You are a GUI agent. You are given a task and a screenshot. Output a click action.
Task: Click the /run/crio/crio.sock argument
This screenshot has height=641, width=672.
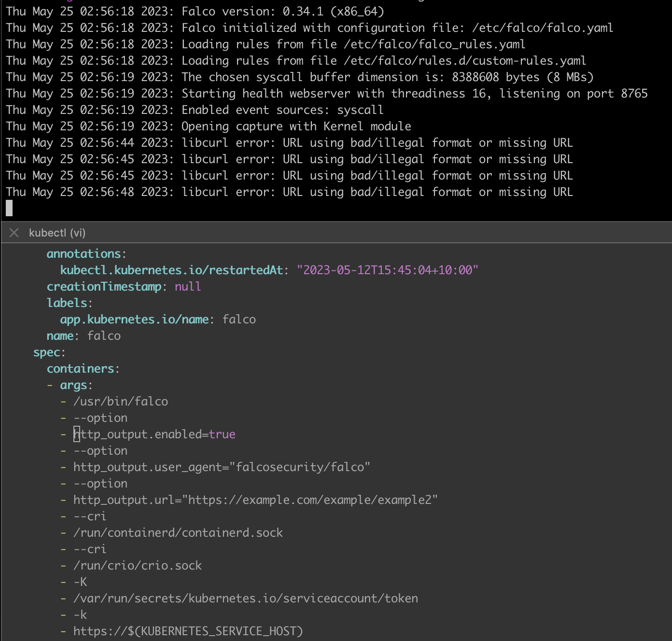[138, 565]
